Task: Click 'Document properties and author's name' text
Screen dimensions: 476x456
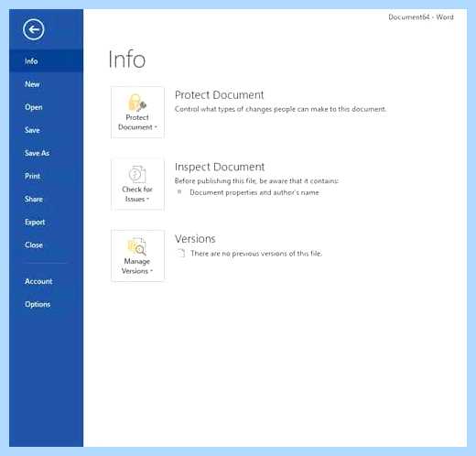Action: (254, 192)
